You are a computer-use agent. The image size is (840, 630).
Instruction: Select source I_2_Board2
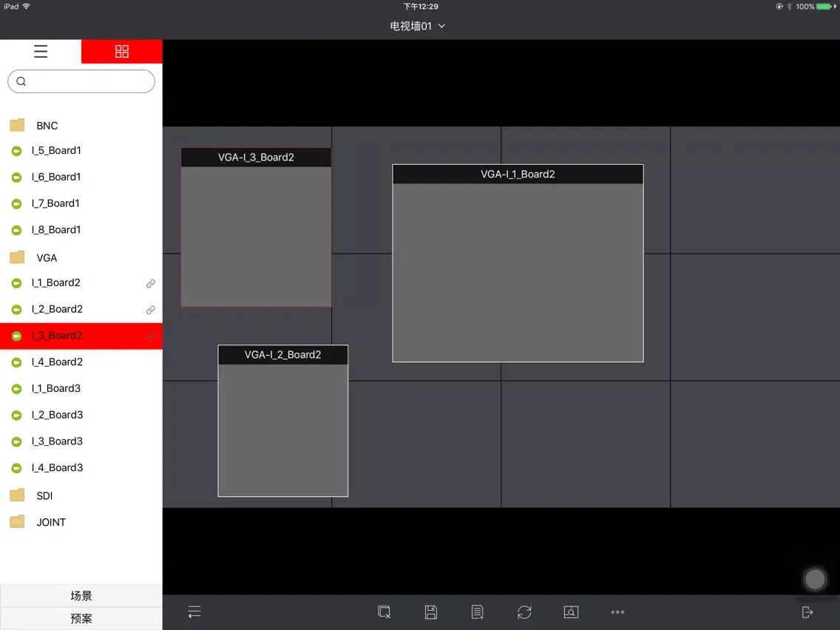pos(81,309)
